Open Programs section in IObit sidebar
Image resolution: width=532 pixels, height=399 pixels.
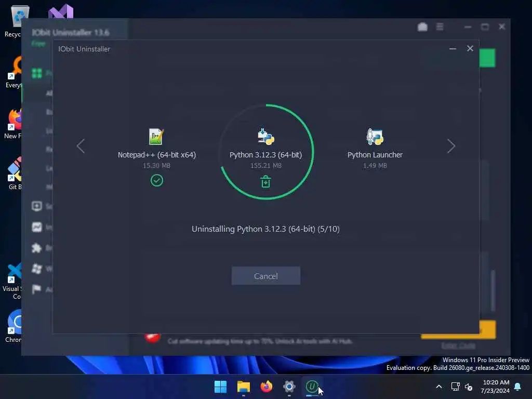[37, 73]
